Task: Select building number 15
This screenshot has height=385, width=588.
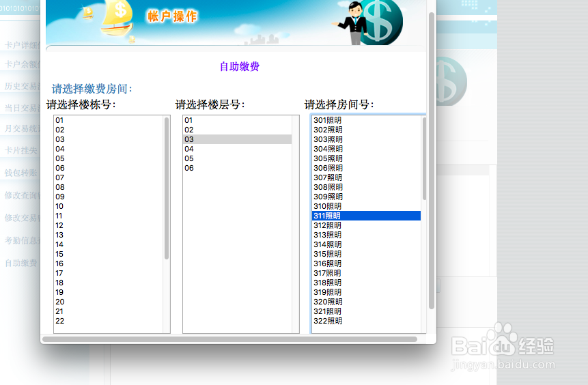Action: (109, 254)
